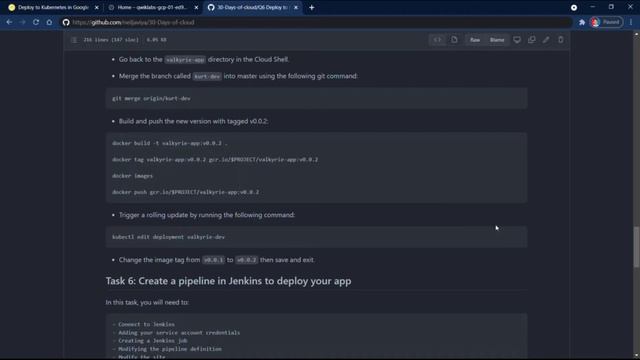
Task: Click the 'Trigger a rolling update' bullet text
Action: [207, 215]
